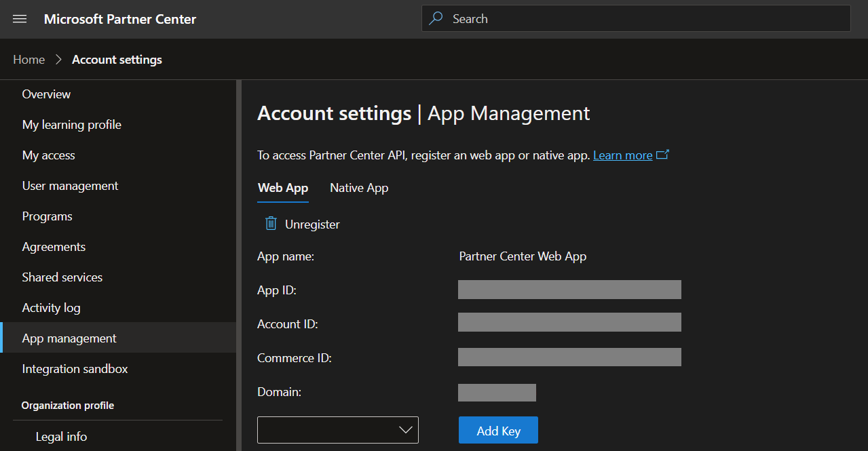Click the Account settings breadcrumb

(x=117, y=60)
